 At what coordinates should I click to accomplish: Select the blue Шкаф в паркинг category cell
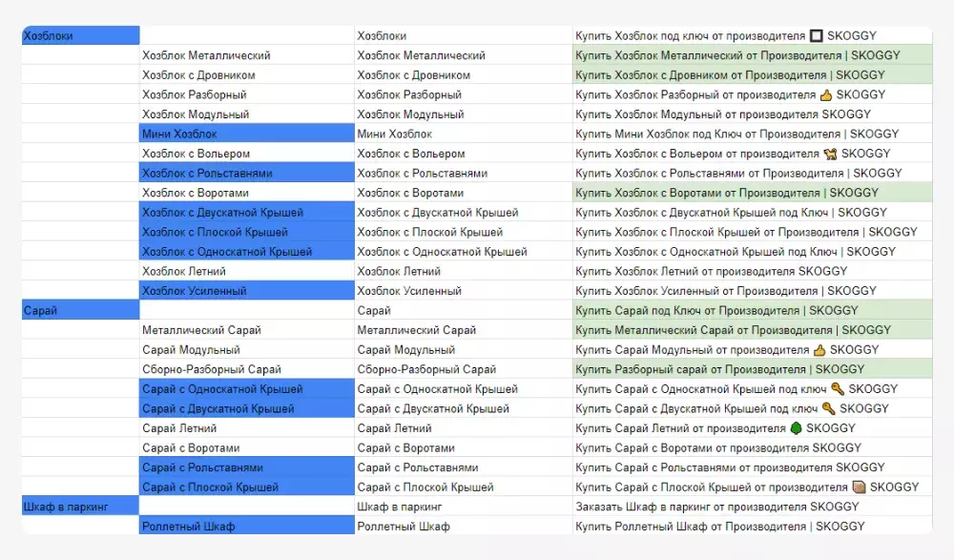pyautogui.click(x=80, y=507)
